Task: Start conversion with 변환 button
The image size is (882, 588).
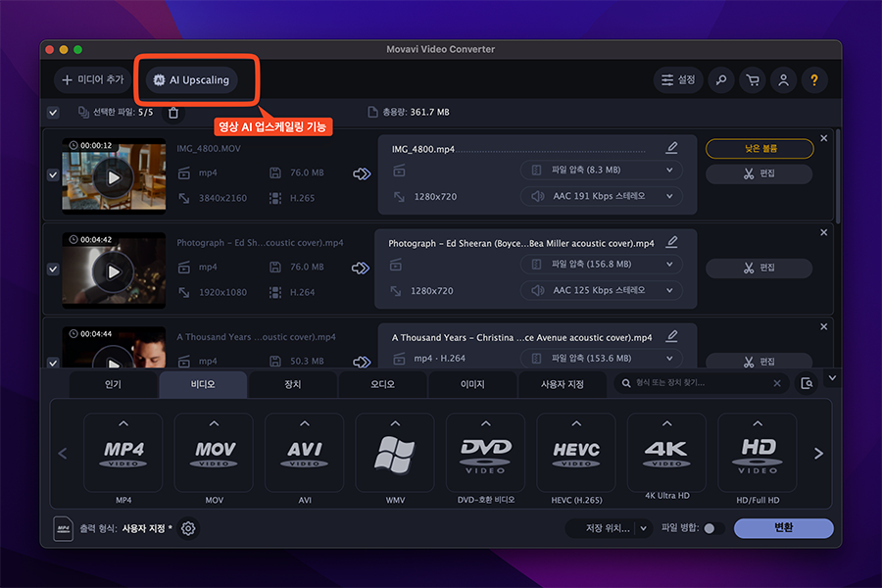Action: 784,528
